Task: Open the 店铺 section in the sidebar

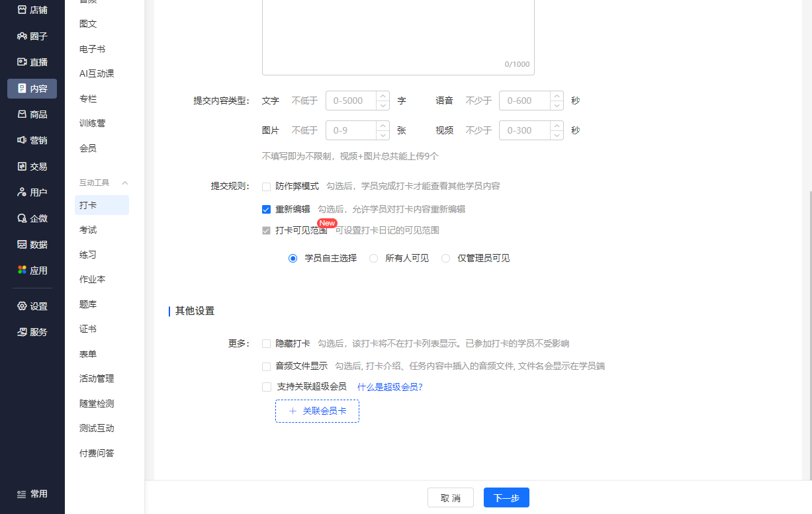Action: (x=31, y=10)
